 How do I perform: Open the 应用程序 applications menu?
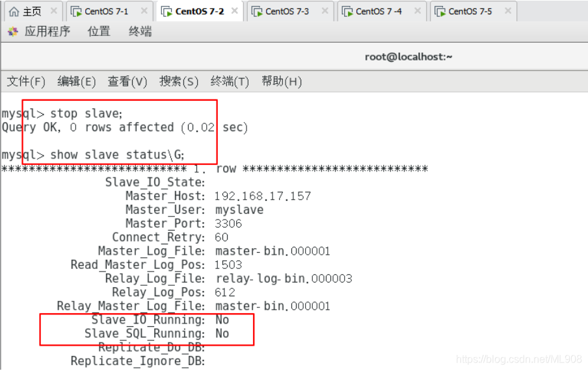pos(47,31)
